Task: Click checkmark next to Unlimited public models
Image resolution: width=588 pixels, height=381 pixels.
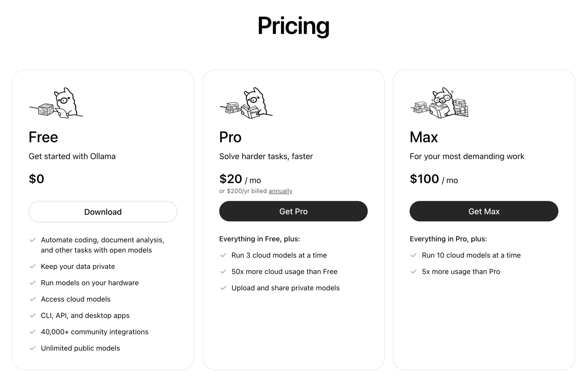Action: (33, 348)
